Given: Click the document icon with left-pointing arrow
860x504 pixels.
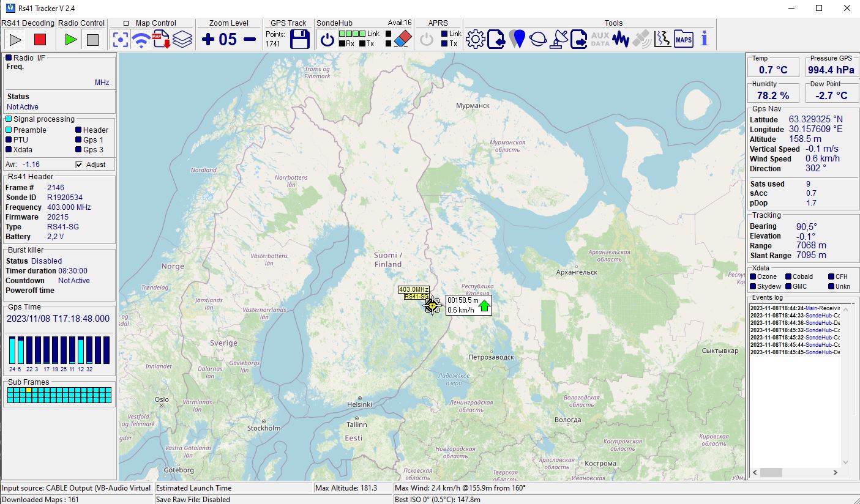Looking at the screenshot, I should [x=496, y=40].
